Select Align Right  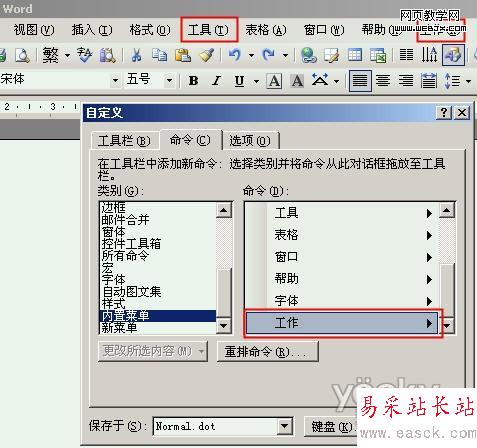tap(406, 81)
